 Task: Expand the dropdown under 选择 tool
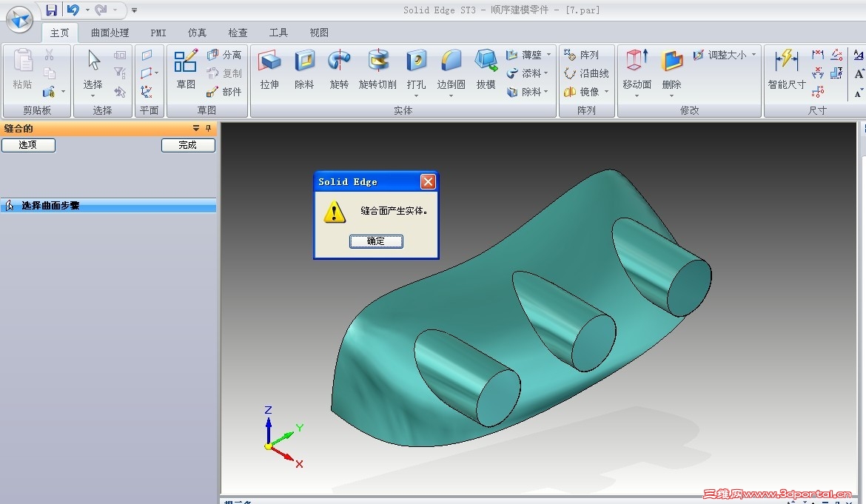tap(93, 96)
